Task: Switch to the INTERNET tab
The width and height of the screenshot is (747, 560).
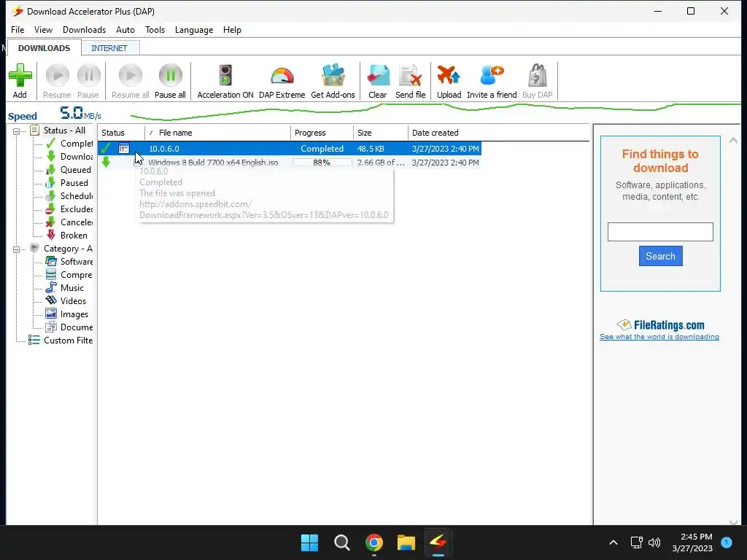Action: coord(109,48)
